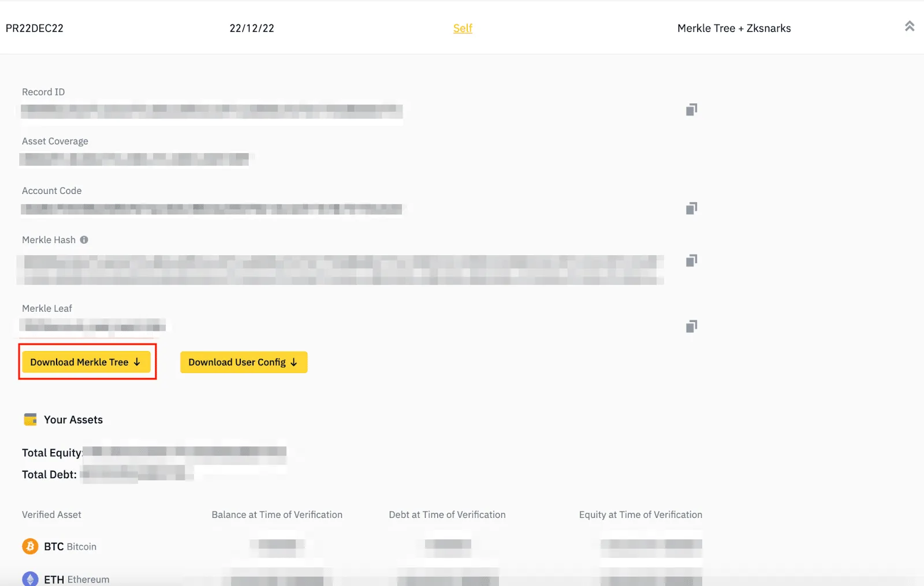The image size is (924, 586).
Task: Download the Merkle Tree file
Action: [86, 362]
